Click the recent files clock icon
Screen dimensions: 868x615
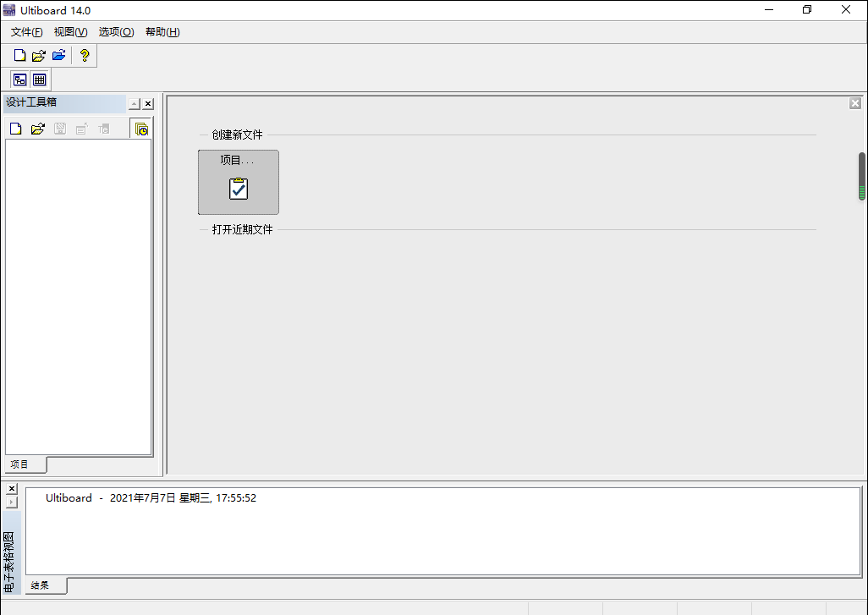click(141, 129)
